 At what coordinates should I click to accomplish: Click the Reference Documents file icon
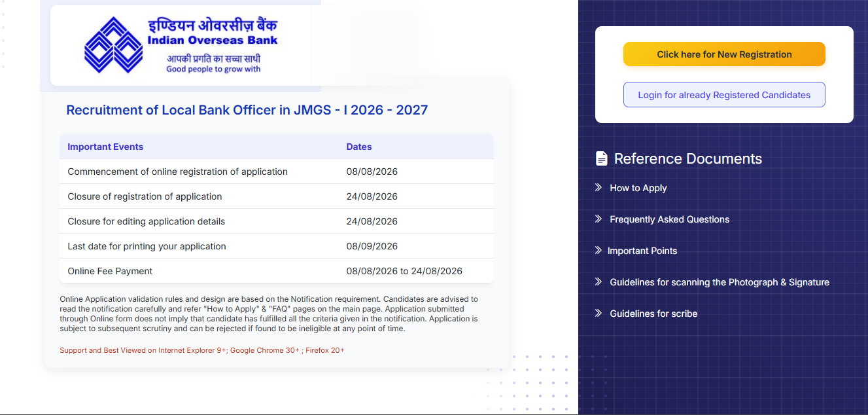602,158
